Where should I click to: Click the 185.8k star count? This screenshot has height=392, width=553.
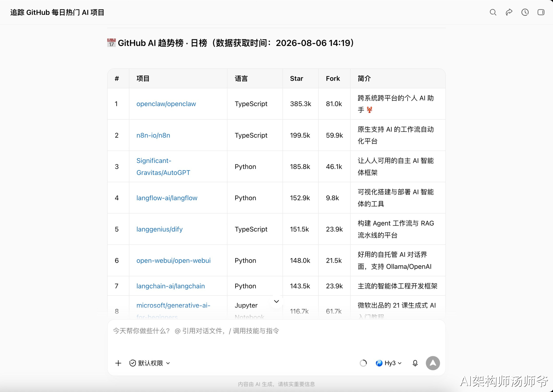300,166
